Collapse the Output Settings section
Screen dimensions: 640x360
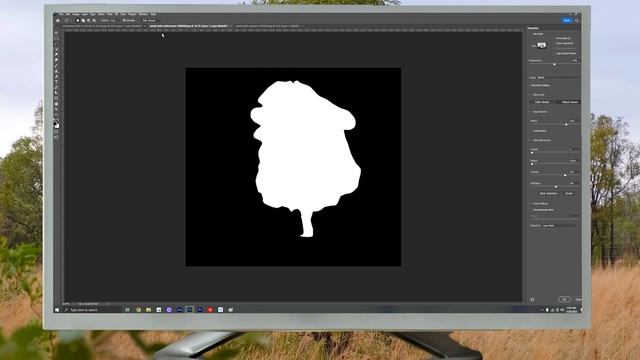(529, 203)
